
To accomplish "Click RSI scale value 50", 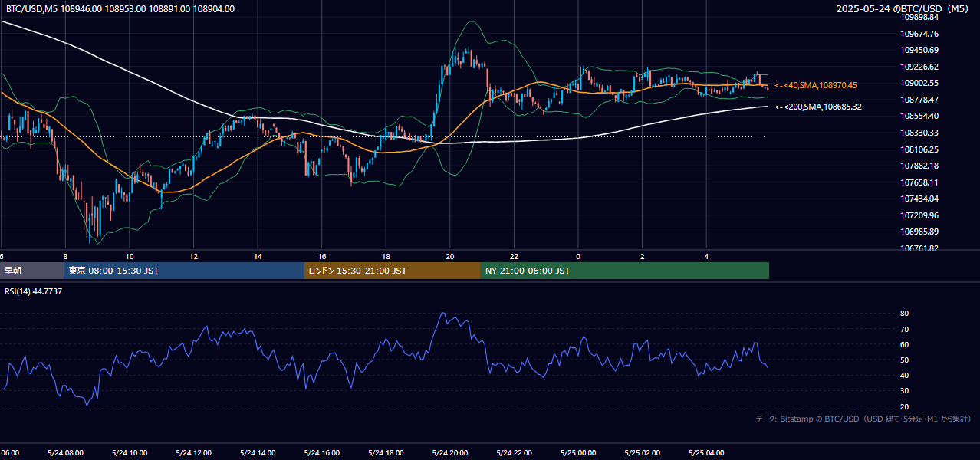I will pyautogui.click(x=904, y=360).
